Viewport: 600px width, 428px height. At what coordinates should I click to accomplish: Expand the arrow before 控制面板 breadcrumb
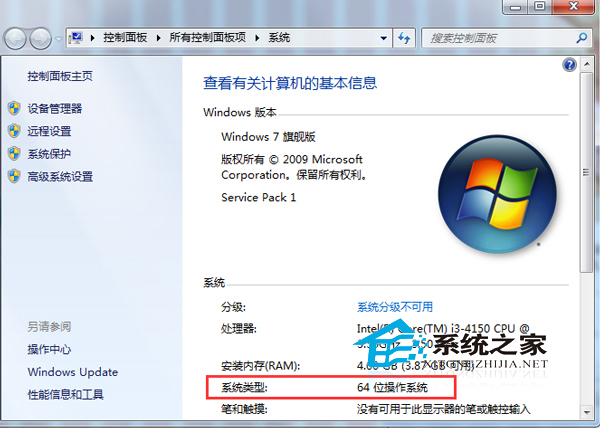tap(93, 38)
